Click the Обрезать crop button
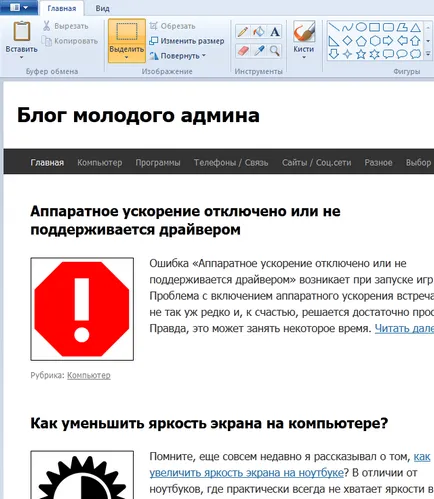This screenshot has height=499, width=434. [x=172, y=26]
